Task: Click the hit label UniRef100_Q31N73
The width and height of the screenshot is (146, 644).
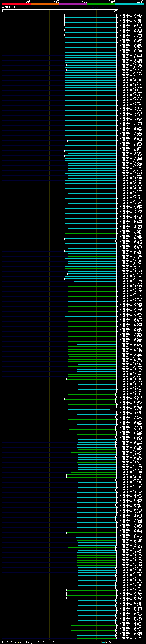Action: tap(131, 600)
